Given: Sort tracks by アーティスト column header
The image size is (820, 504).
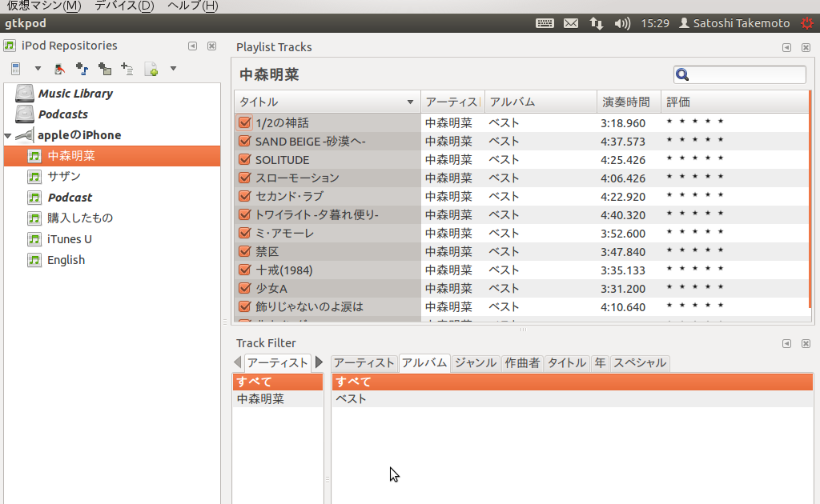Looking at the screenshot, I should (452, 102).
